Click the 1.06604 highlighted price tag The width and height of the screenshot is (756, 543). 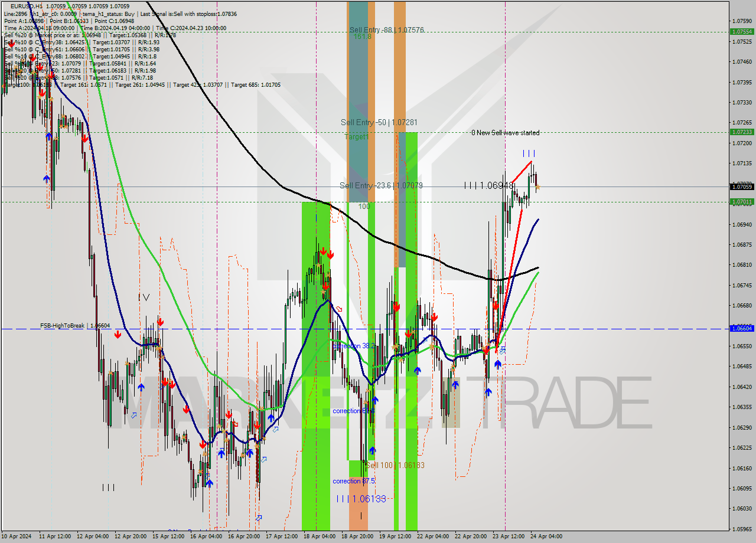(742, 328)
